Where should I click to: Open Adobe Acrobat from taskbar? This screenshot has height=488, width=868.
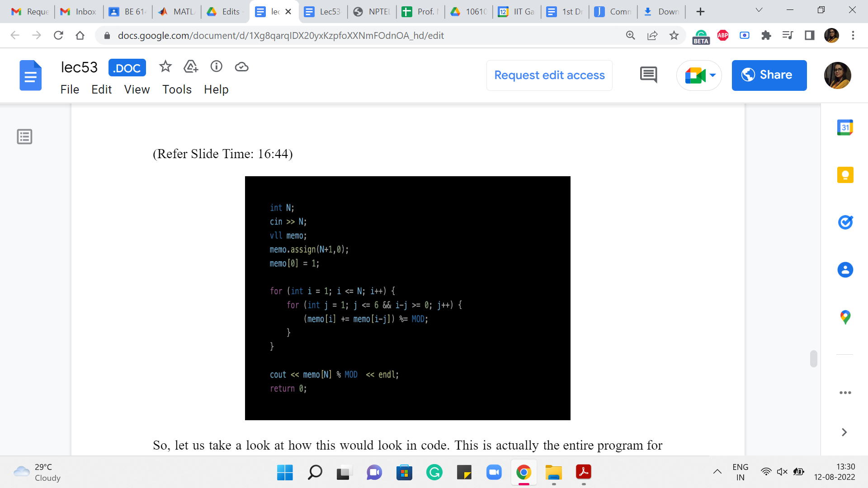point(583,473)
